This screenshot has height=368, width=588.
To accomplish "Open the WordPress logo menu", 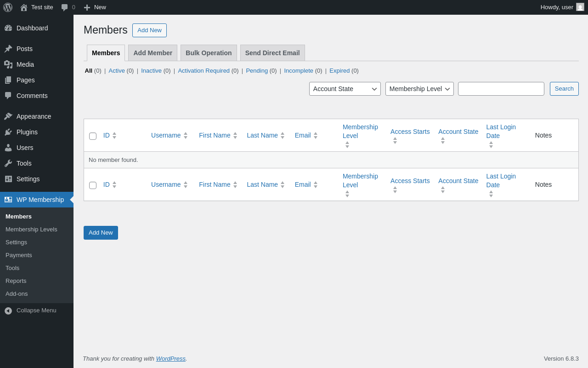I will (x=8, y=7).
